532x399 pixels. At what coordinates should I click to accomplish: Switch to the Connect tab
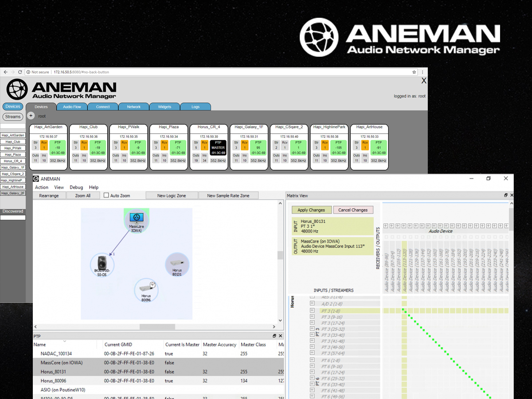103,107
